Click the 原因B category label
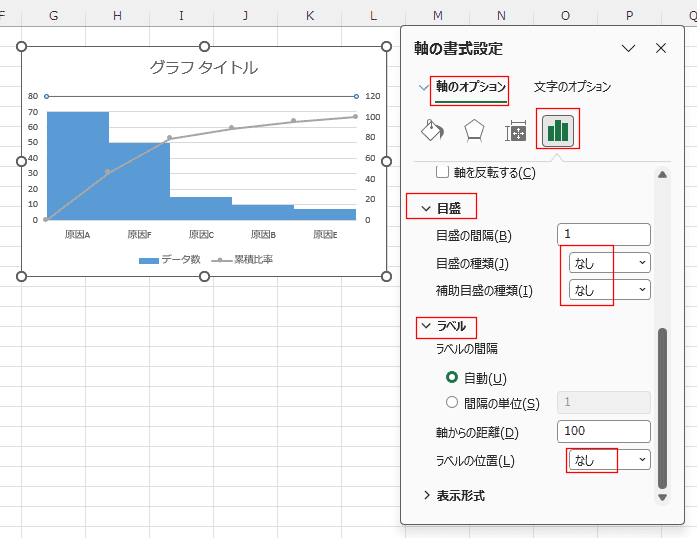The image size is (697, 538). (264, 235)
